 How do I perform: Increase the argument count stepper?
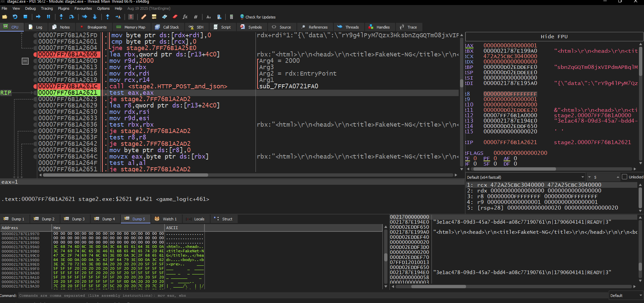(x=618, y=177)
